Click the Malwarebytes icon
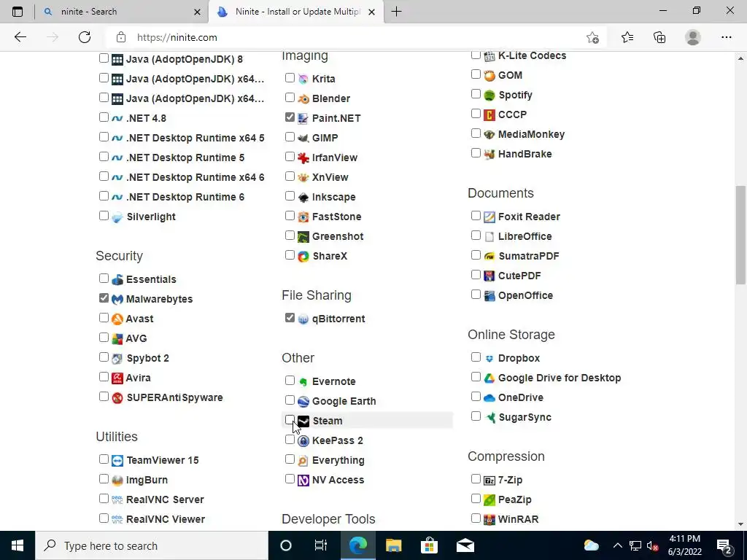 117,300
